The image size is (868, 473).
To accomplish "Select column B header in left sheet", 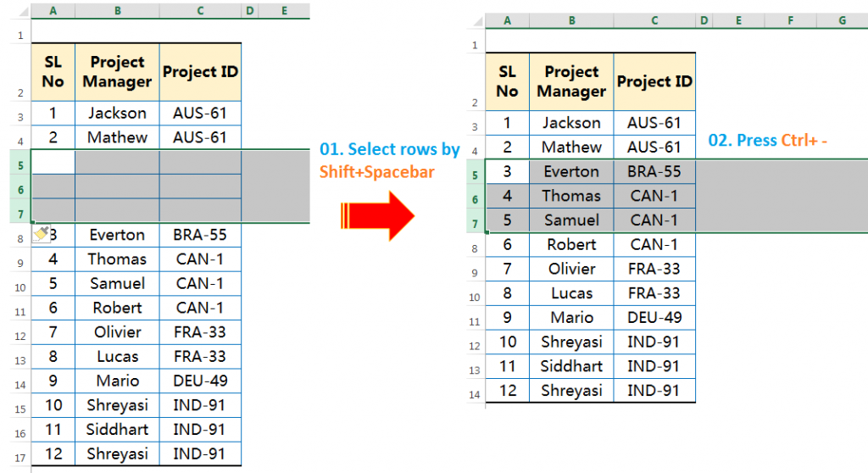I will pos(117,10).
